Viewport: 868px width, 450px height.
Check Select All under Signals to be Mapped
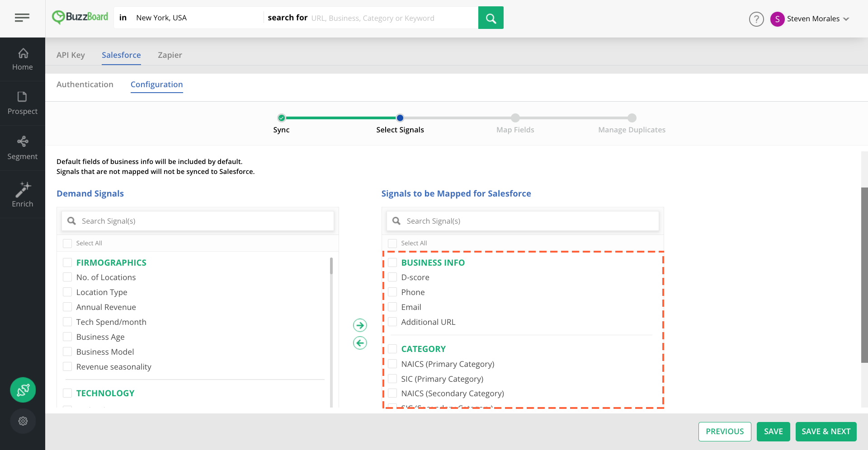392,244
